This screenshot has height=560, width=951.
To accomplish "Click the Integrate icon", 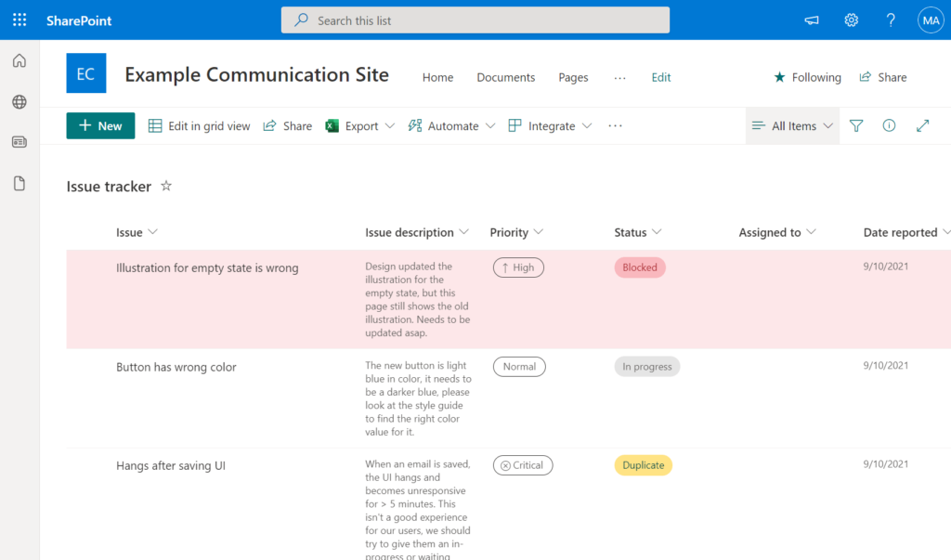I will click(x=515, y=125).
